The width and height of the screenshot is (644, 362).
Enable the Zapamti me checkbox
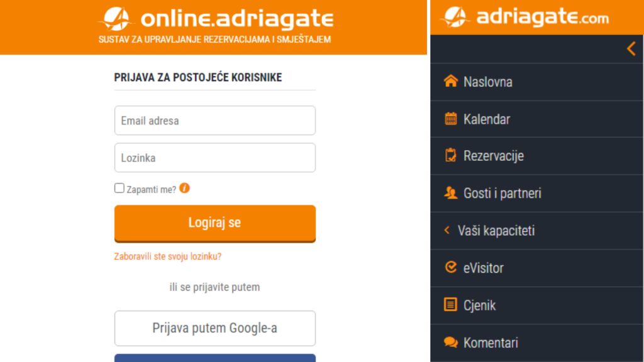(x=119, y=187)
